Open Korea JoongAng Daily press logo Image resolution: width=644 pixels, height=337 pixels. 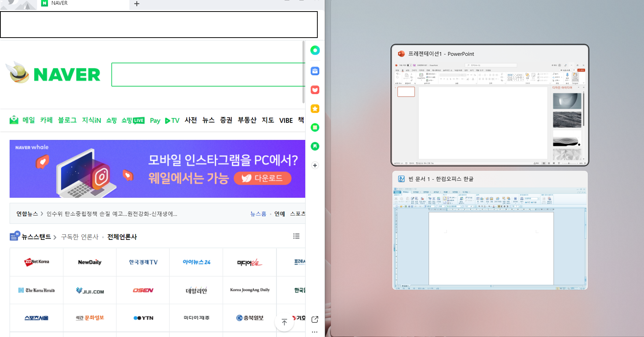250,290
